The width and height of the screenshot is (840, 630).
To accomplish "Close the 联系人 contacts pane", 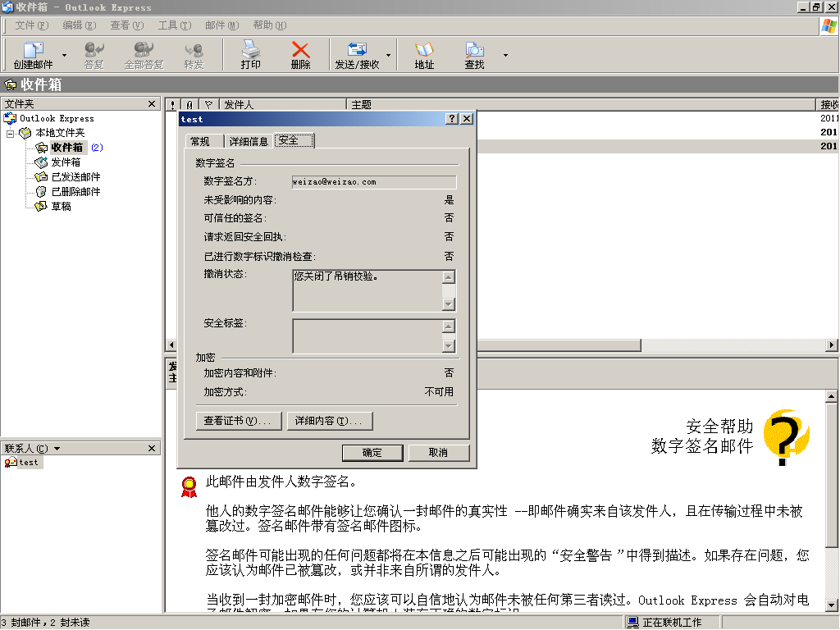I will pyautogui.click(x=152, y=449).
